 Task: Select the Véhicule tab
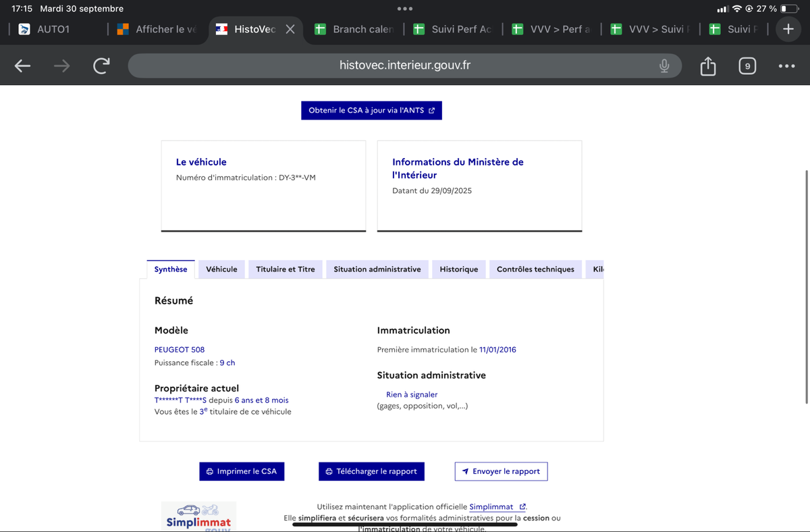(221, 269)
